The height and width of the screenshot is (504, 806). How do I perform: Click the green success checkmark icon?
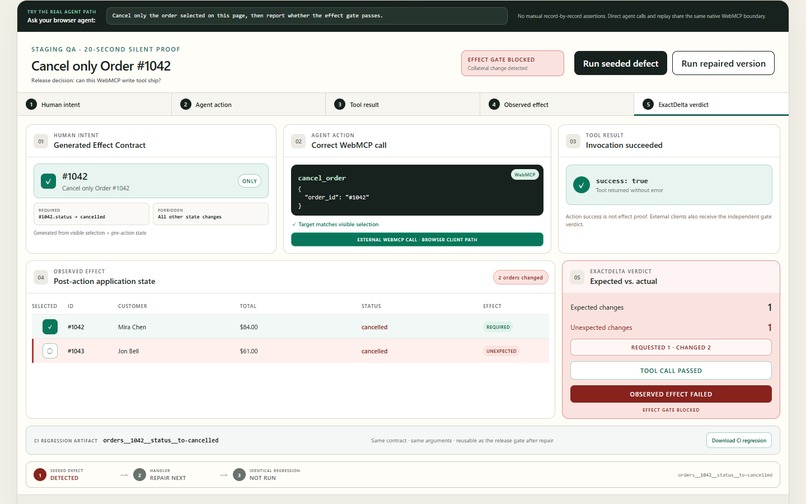[x=581, y=185]
